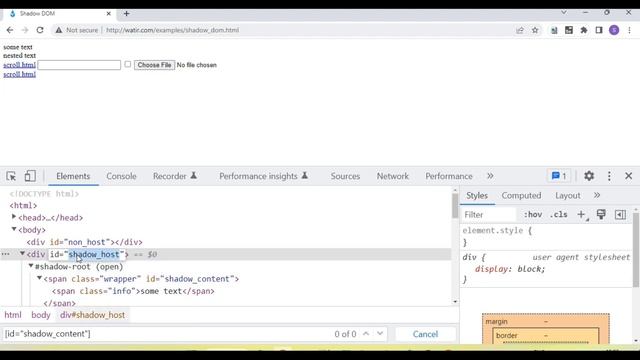The width and height of the screenshot is (640, 360).
Task: Open the selected node's ellipsis actions
Action: [6, 254]
